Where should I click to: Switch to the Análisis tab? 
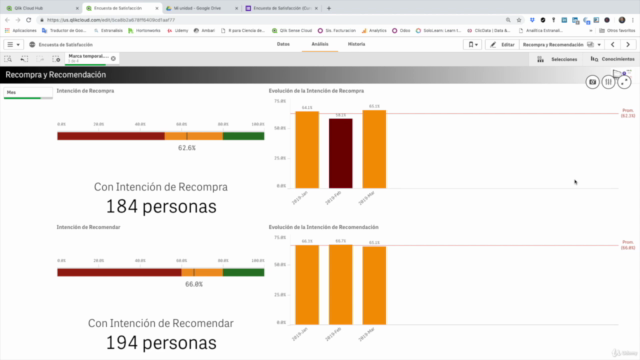pos(320,44)
